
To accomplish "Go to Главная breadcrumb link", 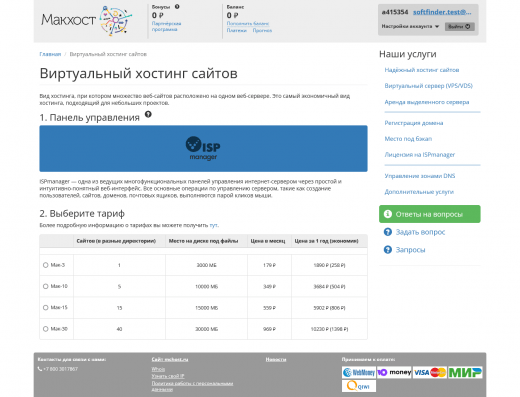I will coord(50,54).
